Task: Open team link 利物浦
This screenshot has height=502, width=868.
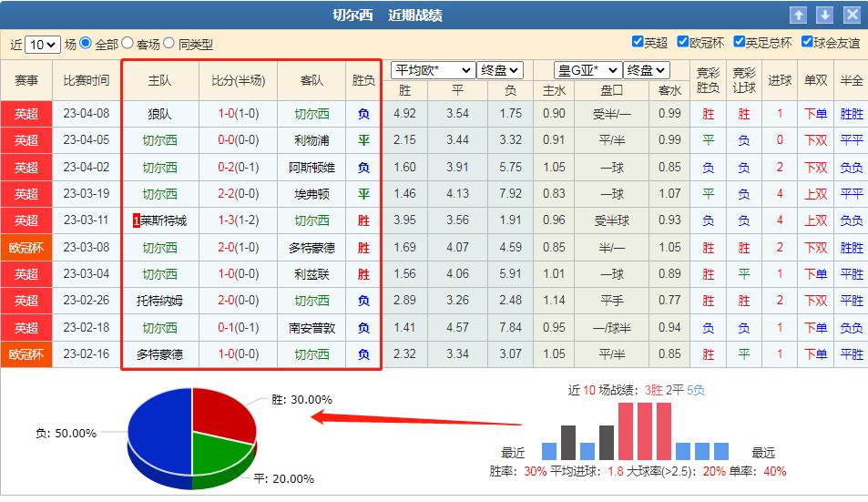Action: pos(311,140)
